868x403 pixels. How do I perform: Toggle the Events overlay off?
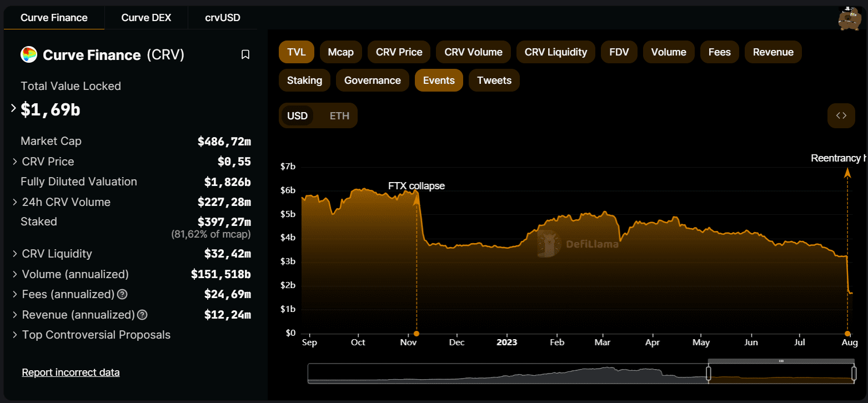[x=439, y=80]
